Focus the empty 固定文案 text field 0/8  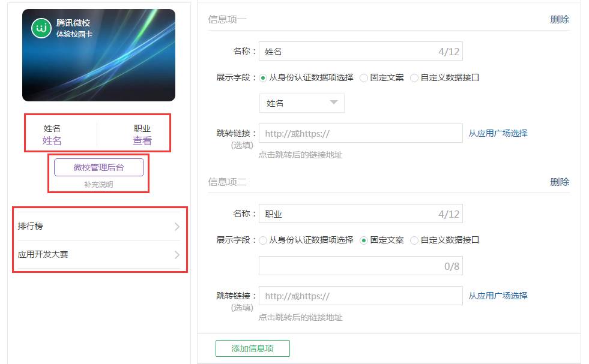361,266
